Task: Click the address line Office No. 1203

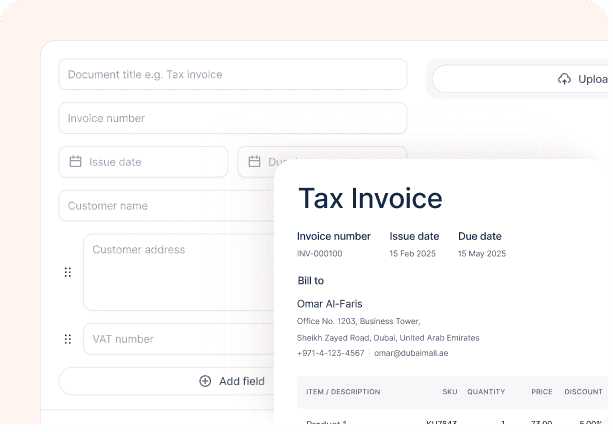Action: [358, 321]
